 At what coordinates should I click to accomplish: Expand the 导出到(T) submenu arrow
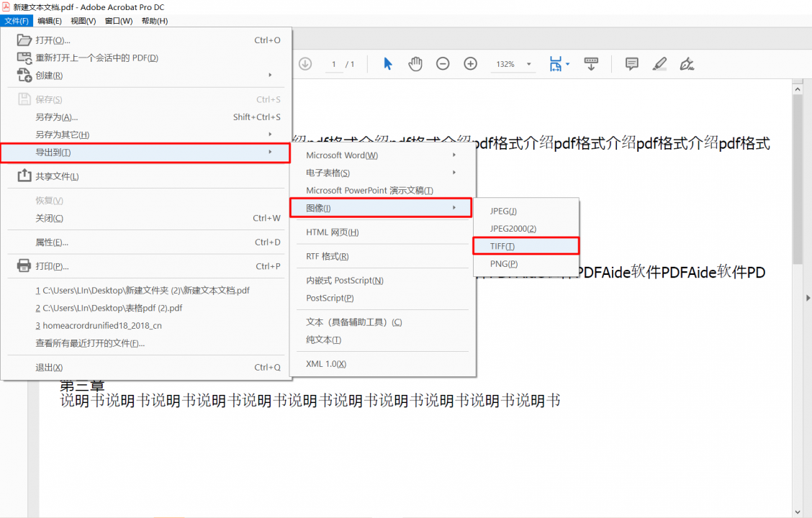point(271,152)
